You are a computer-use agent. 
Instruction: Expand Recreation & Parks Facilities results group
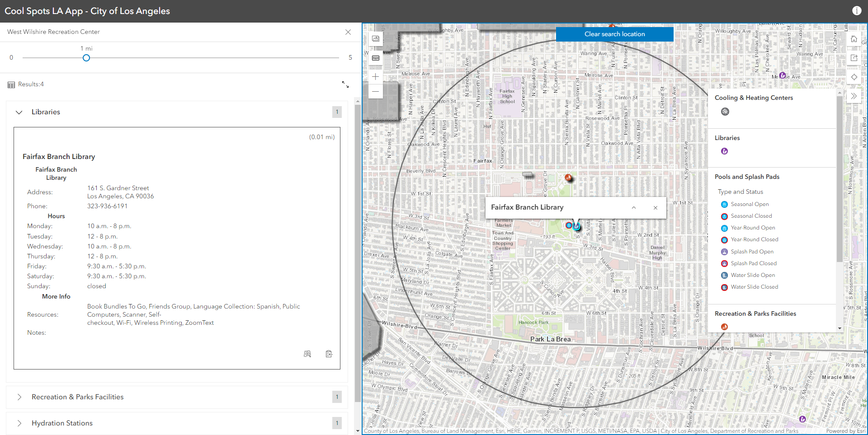click(19, 397)
